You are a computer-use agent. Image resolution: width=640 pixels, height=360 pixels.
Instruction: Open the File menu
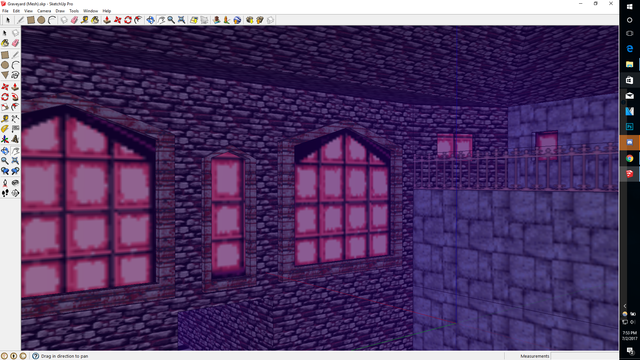(x=5, y=11)
